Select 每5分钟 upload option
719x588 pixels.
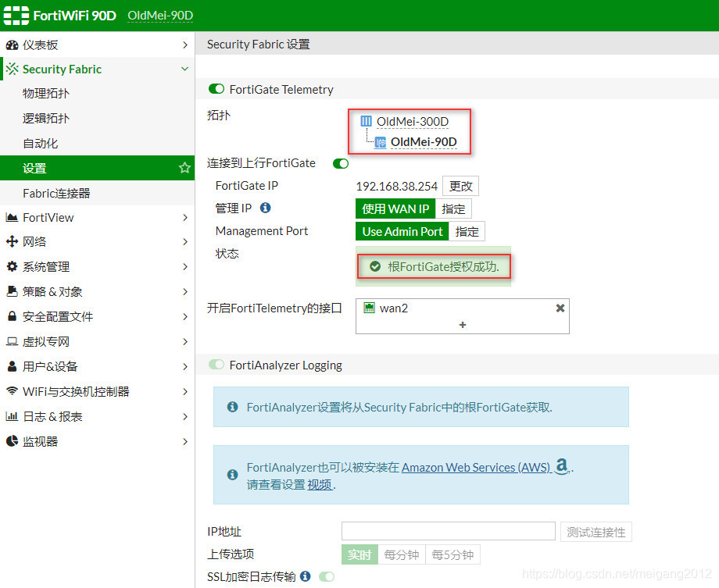pyautogui.click(x=453, y=554)
